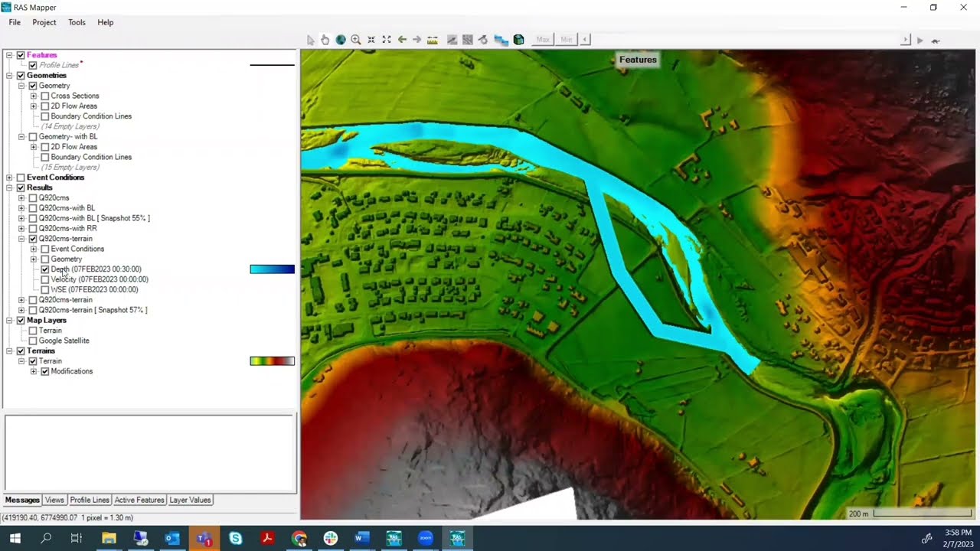Open Skype from the taskbar
Screen dimensions: 980x551
[x=235, y=539]
